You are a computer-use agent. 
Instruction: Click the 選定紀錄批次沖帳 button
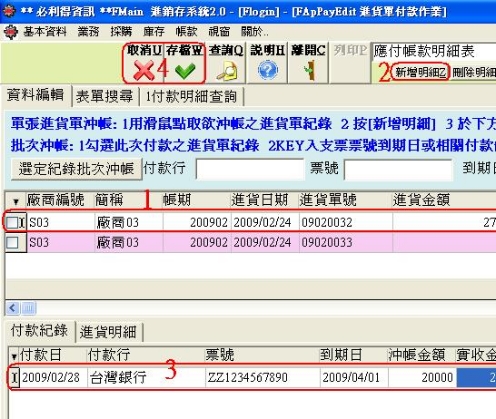pyautogui.click(x=76, y=169)
